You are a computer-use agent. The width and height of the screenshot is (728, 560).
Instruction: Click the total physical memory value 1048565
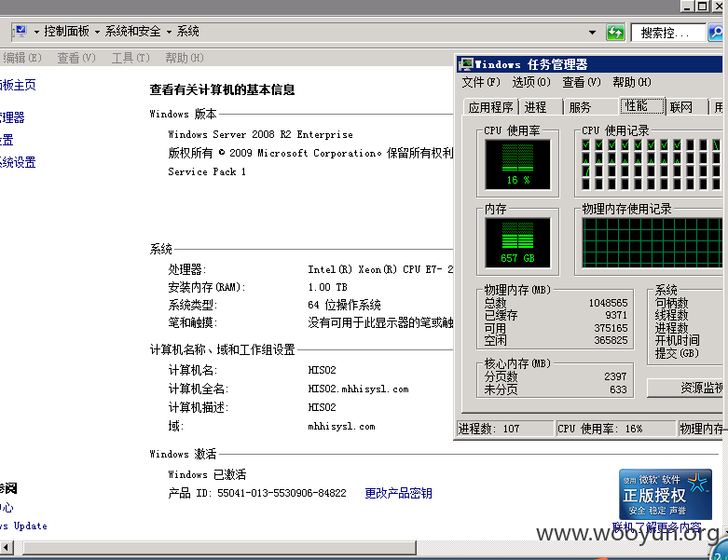coord(608,303)
